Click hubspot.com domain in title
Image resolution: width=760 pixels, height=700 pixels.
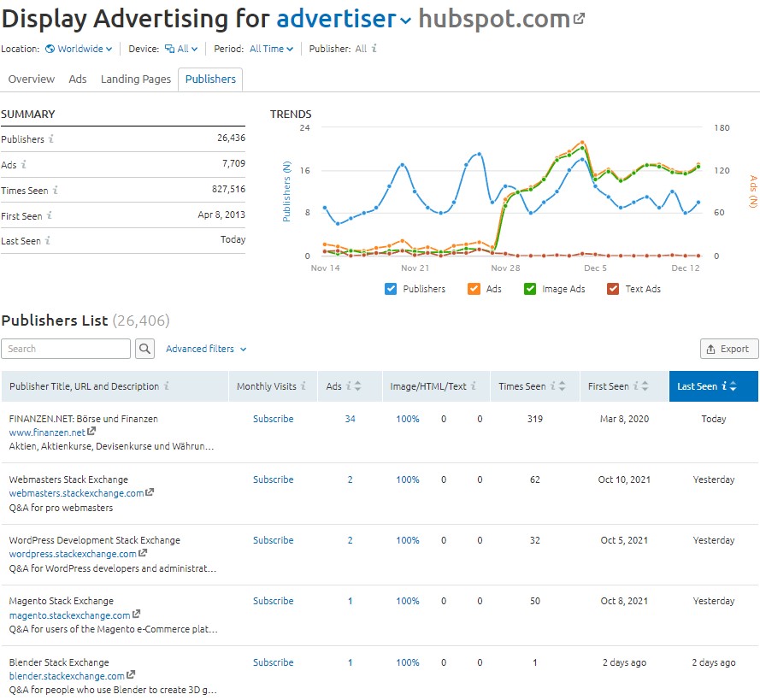click(x=494, y=20)
